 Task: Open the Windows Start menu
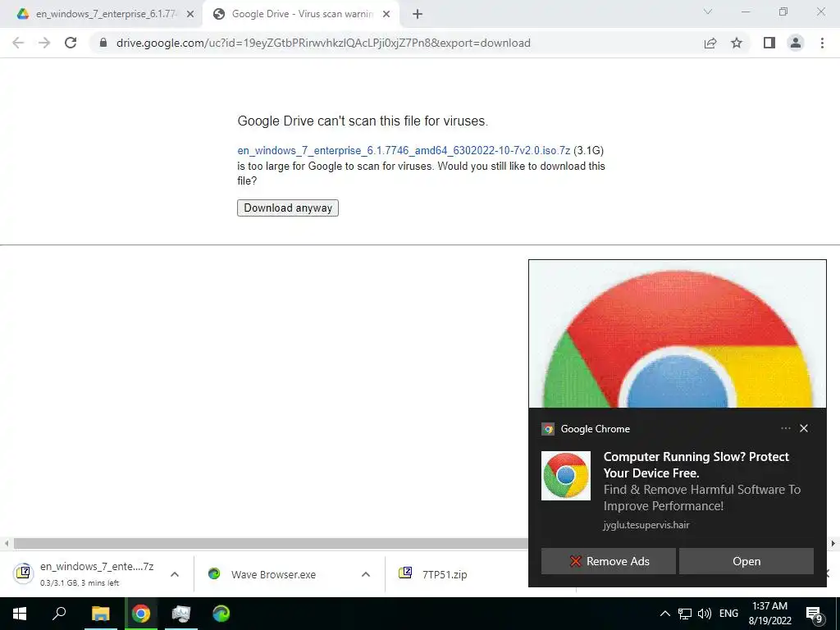[20, 614]
